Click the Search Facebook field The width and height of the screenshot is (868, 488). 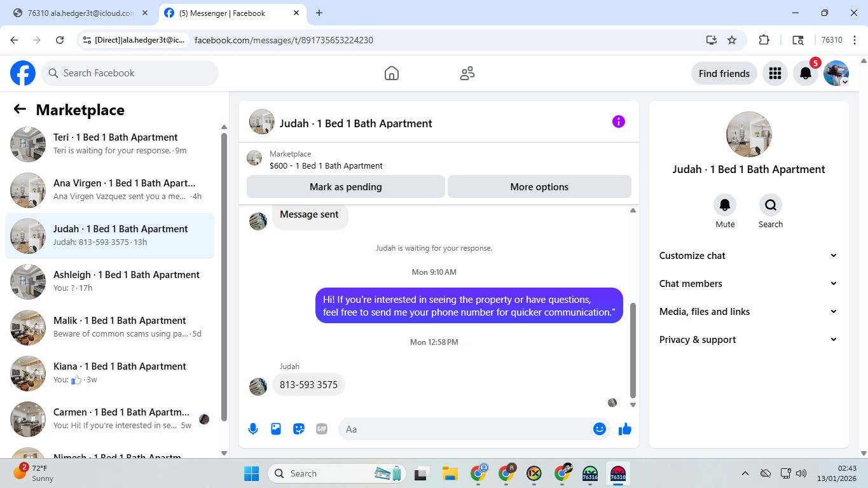point(130,73)
